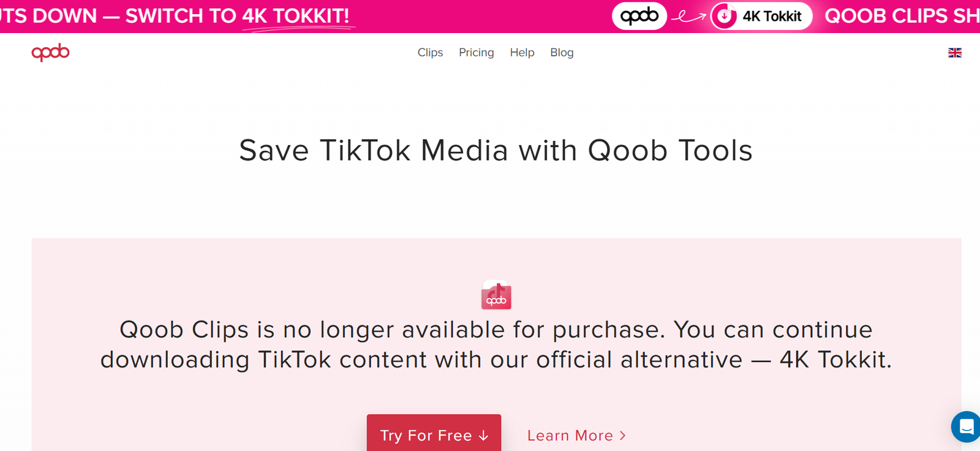Click the pink download circle in 4K Tokkit badge
This screenshot has height=451, width=980.
click(x=725, y=17)
